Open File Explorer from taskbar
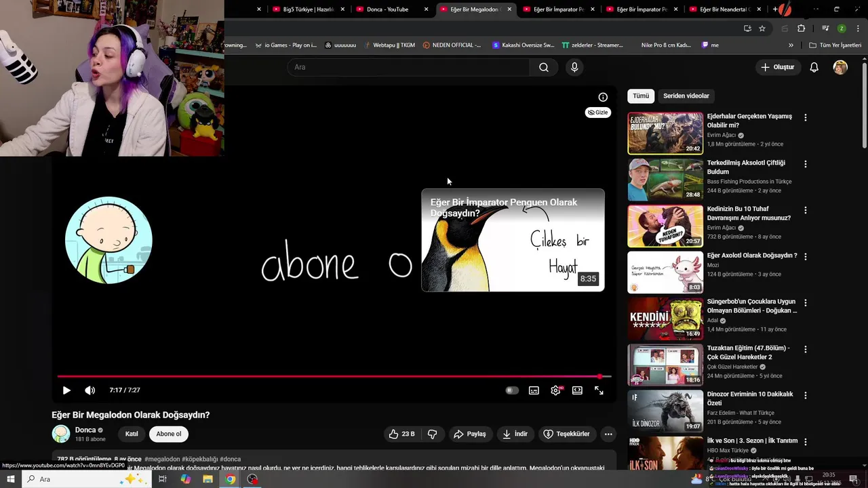Image resolution: width=868 pixels, height=488 pixels. pos(208,479)
